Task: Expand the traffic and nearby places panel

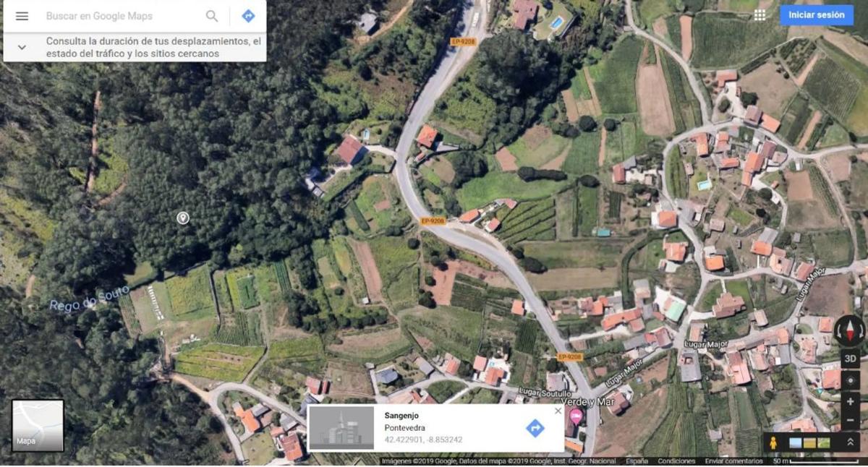Action: [x=22, y=47]
